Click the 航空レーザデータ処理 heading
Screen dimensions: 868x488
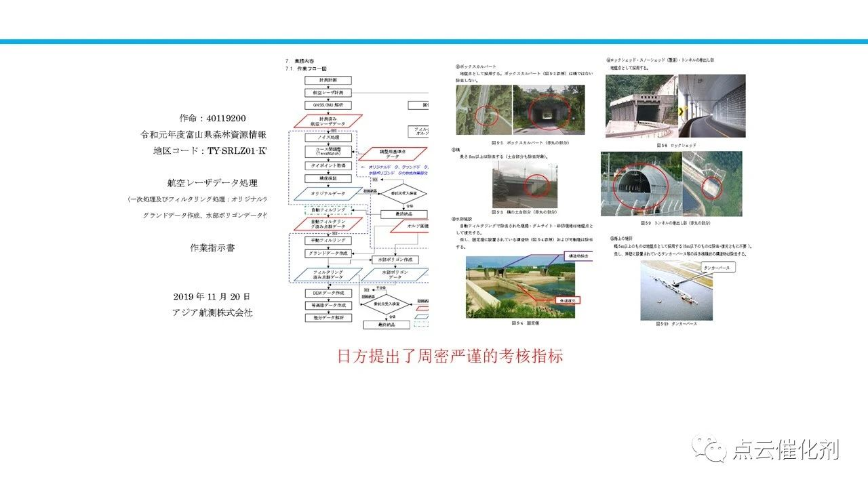pyautogui.click(x=212, y=183)
